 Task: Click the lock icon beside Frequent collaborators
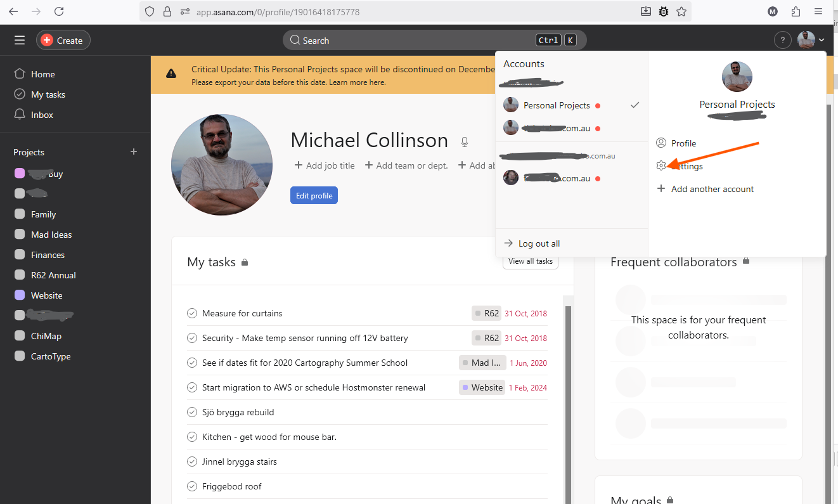coord(746,261)
